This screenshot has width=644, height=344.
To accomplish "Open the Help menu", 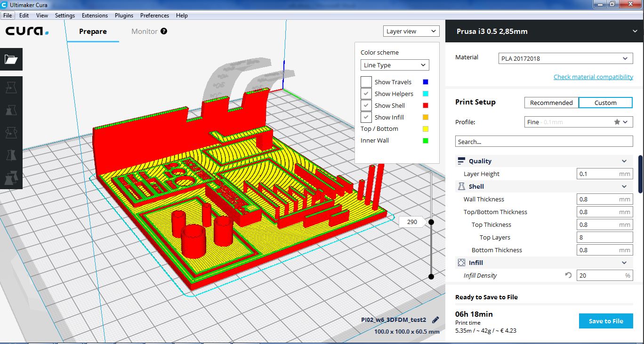I will click(182, 15).
